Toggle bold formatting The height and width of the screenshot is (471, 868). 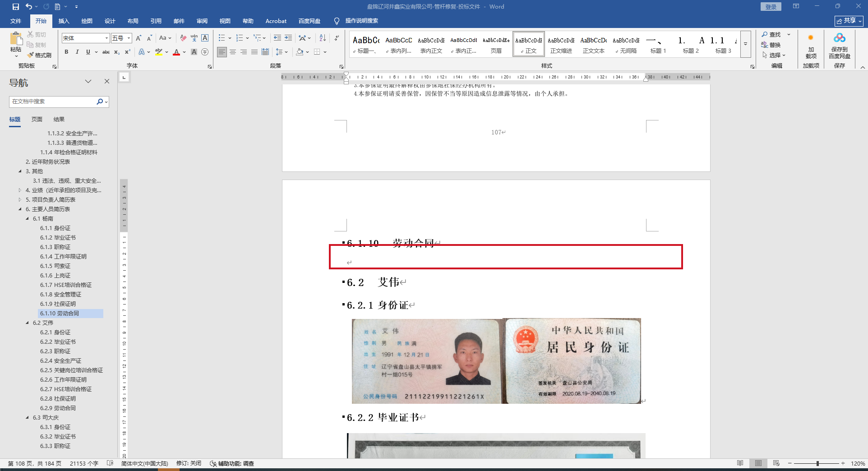pyautogui.click(x=66, y=52)
